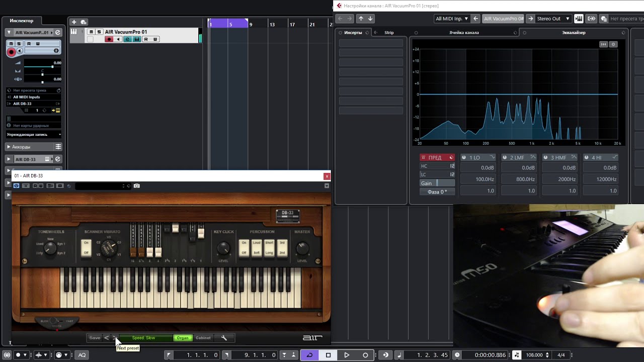The width and height of the screenshot is (644, 362).
Task: Open plugin preset name dropdown field
Action: click(102, 186)
